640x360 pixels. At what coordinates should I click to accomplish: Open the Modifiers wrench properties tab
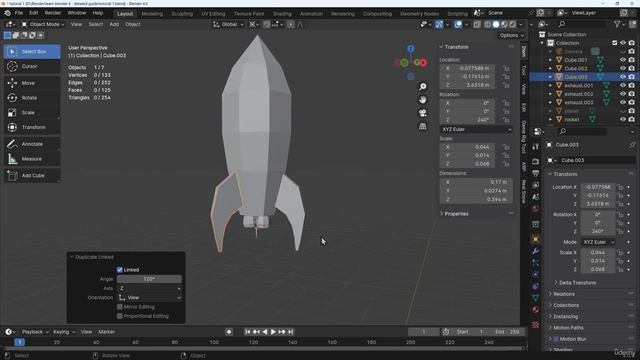(x=536, y=251)
